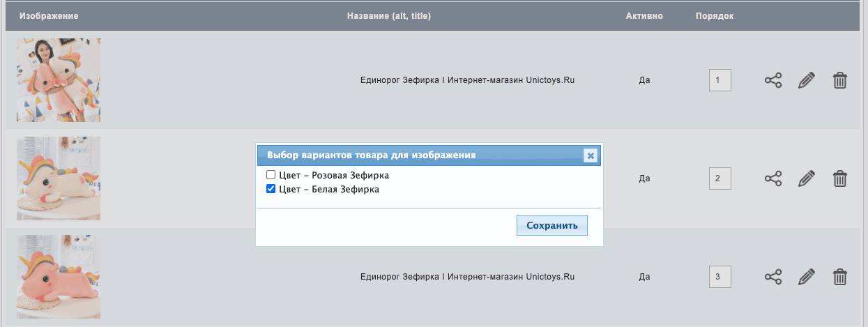Screen dimensions: 868x327
Task: Select the order input with value 2
Action: click(719, 178)
